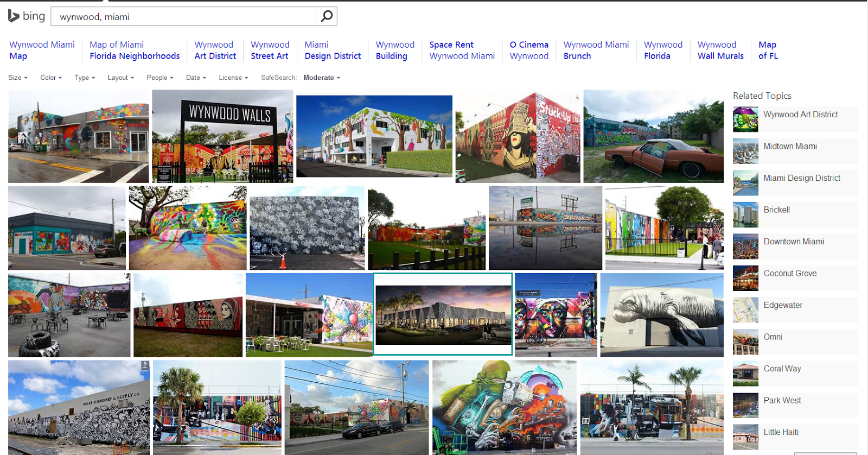Open the Midtown Miami topic thumbnail
Screen dimensions: 868x455
(745, 151)
